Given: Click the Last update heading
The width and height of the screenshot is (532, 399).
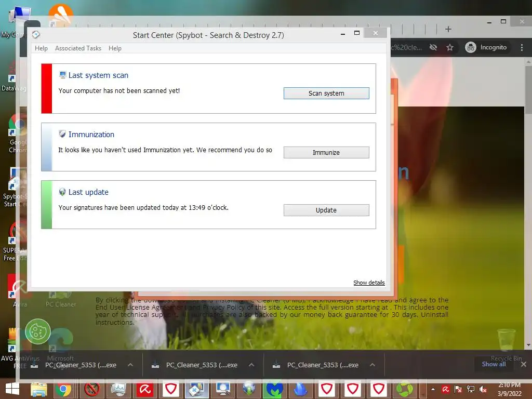Looking at the screenshot, I should click(88, 192).
